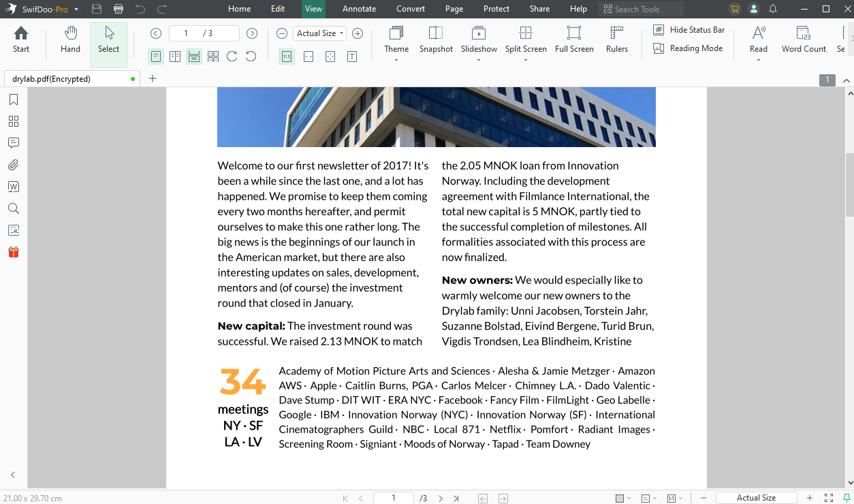Toggle continuous scrolling mode
Viewport: 854px width, 504px height.
pos(194,57)
